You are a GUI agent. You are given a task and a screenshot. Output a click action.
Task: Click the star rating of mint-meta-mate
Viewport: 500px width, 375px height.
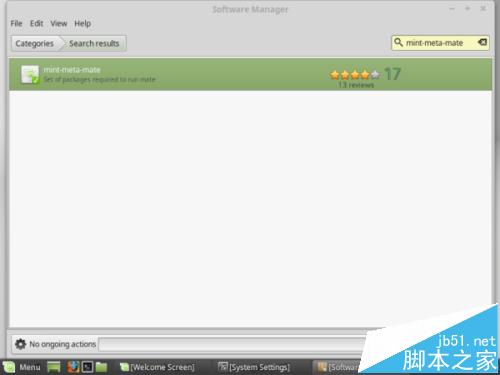(x=355, y=75)
